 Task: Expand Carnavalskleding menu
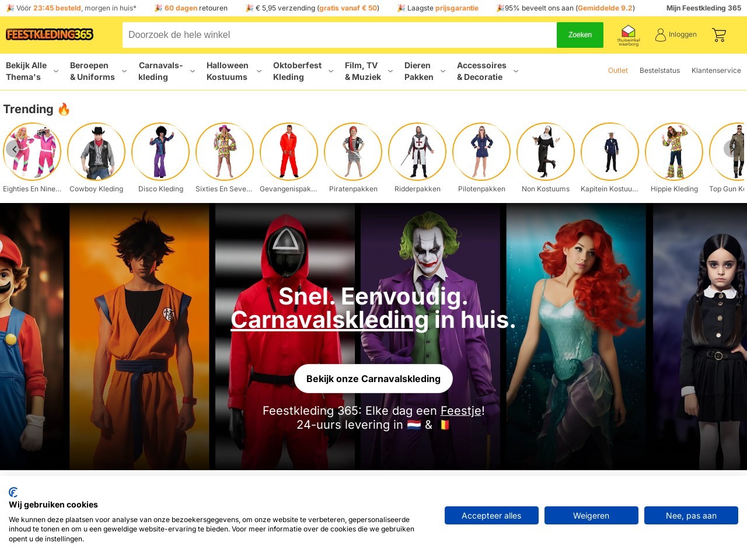(166, 71)
